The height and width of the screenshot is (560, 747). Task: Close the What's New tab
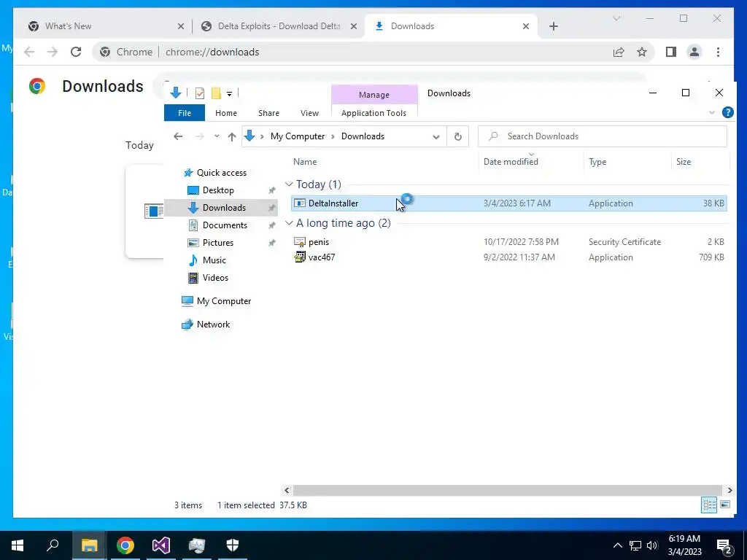pos(181,26)
